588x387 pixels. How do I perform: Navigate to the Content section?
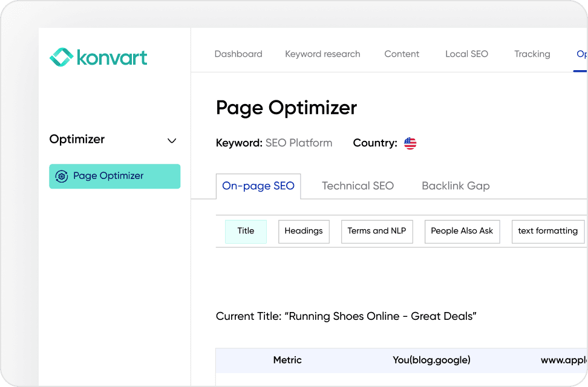(x=401, y=54)
